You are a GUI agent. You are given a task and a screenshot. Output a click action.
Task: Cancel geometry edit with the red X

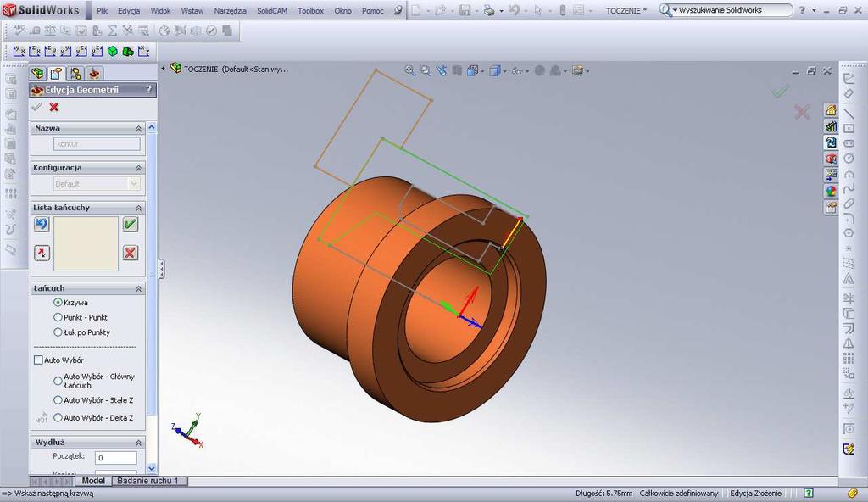click(53, 107)
